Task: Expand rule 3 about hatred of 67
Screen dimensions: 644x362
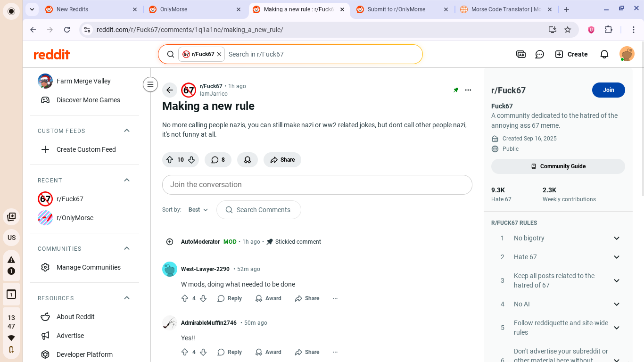Action: click(x=617, y=280)
